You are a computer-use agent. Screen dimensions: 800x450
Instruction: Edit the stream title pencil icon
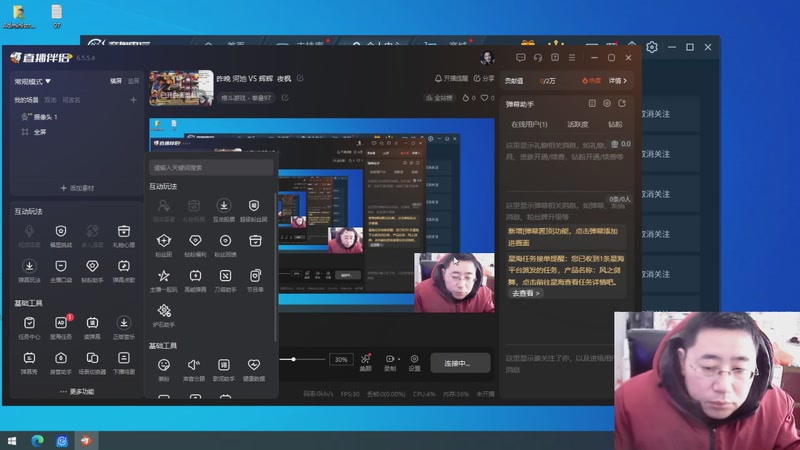[x=300, y=78]
